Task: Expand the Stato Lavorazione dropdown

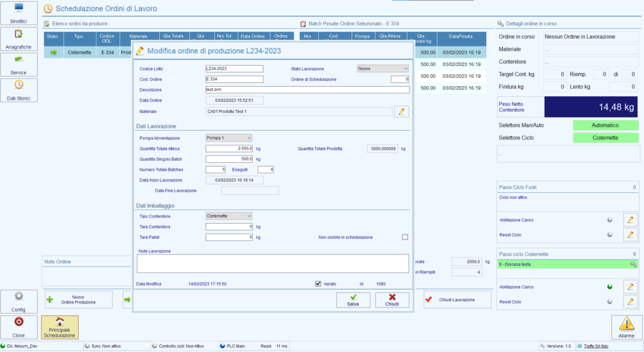Action: (x=383, y=68)
